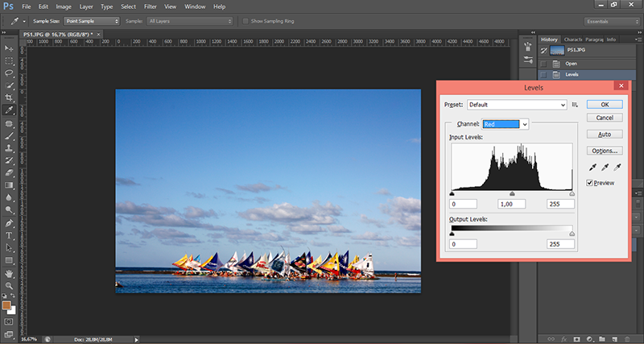The width and height of the screenshot is (644, 344).
Task: Pick the Type tool in toolbar
Action: pos(9,235)
